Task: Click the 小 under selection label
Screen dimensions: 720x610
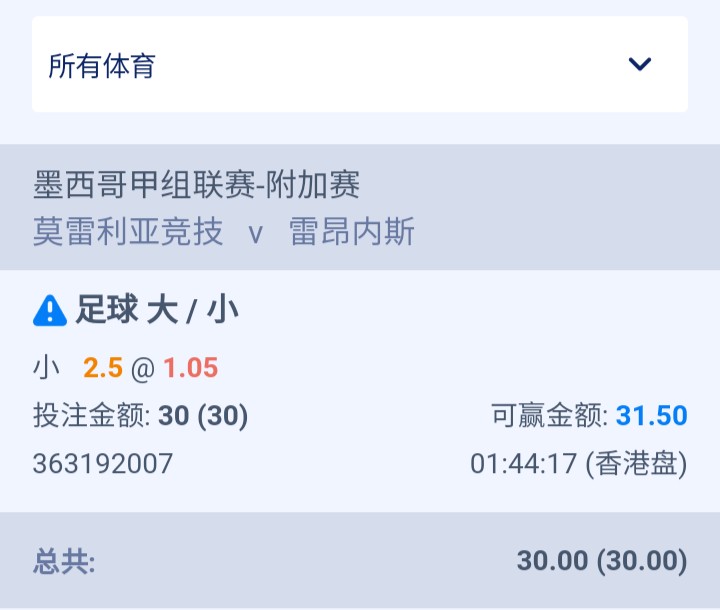Action: click(x=46, y=368)
